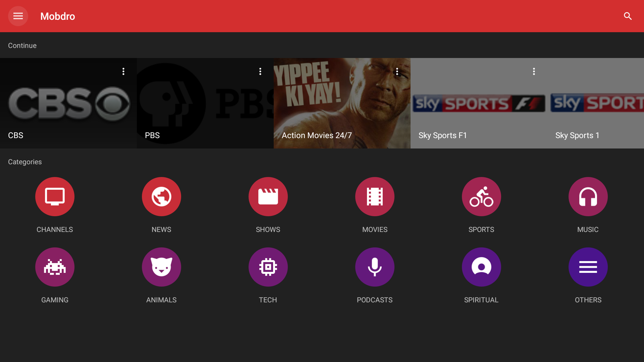The image size is (644, 362).
Task: Open the News globe icon
Action: (x=161, y=196)
